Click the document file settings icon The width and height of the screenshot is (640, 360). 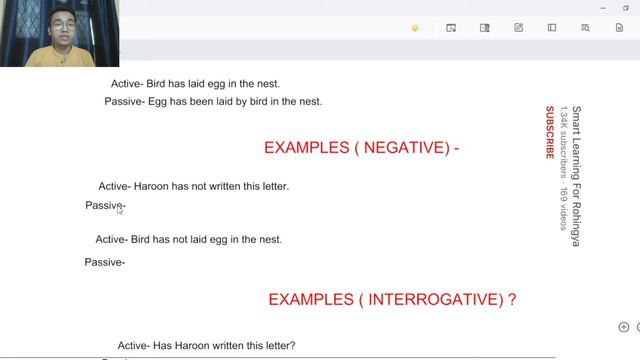click(x=619, y=27)
